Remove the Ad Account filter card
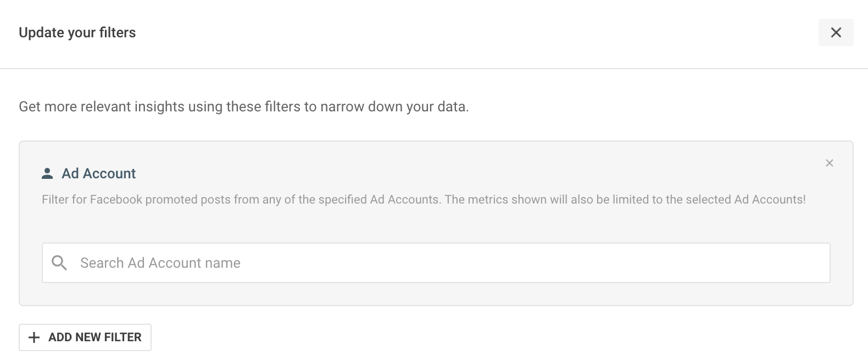 tap(829, 163)
